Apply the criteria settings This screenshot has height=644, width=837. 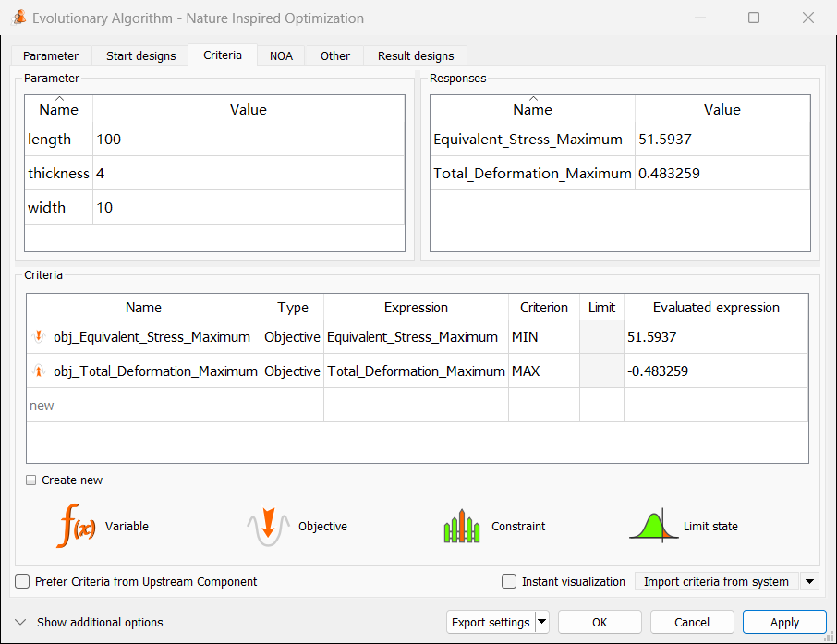coord(784,622)
